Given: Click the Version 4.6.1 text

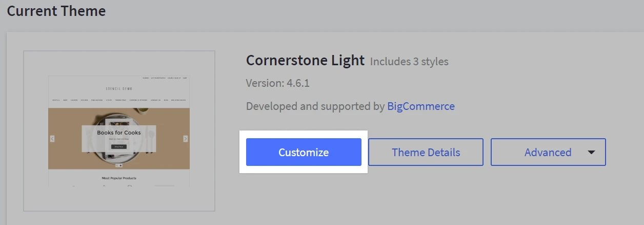Looking at the screenshot, I should (277, 83).
